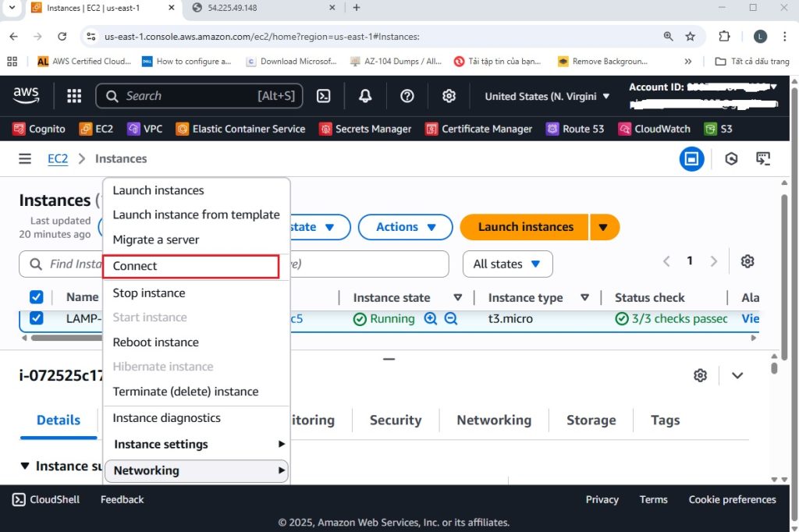
Task: Open the All states filter dropdown
Action: [507, 264]
